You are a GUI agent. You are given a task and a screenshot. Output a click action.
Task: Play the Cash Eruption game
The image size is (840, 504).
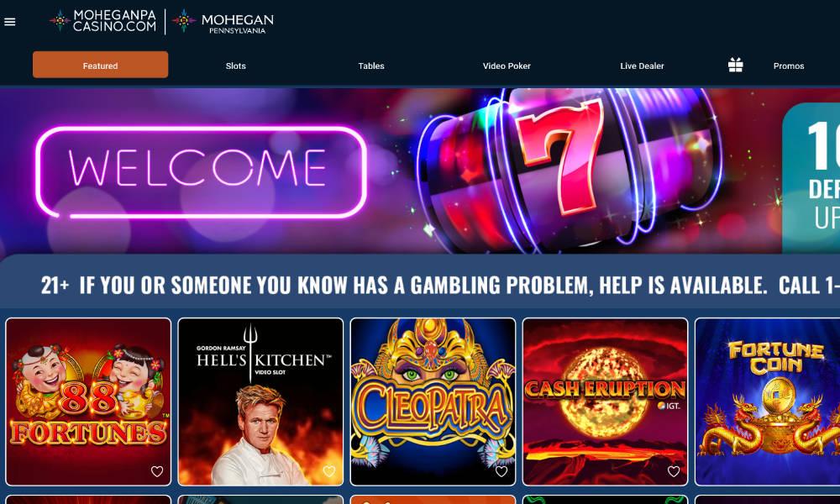pyautogui.click(x=605, y=402)
